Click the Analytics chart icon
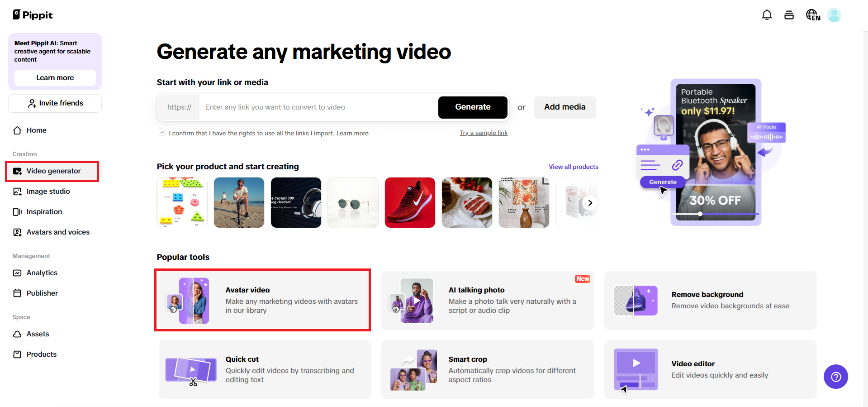This screenshot has height=407, width=868. click(x=17, y=273)
